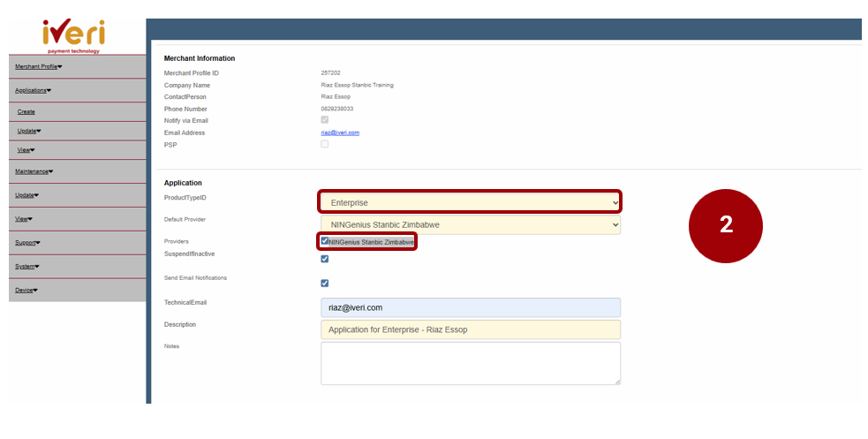Toggle Send Email Notifications checkbox
The width and height of the screenshot is (868, 439).
(x=324, y=283)
